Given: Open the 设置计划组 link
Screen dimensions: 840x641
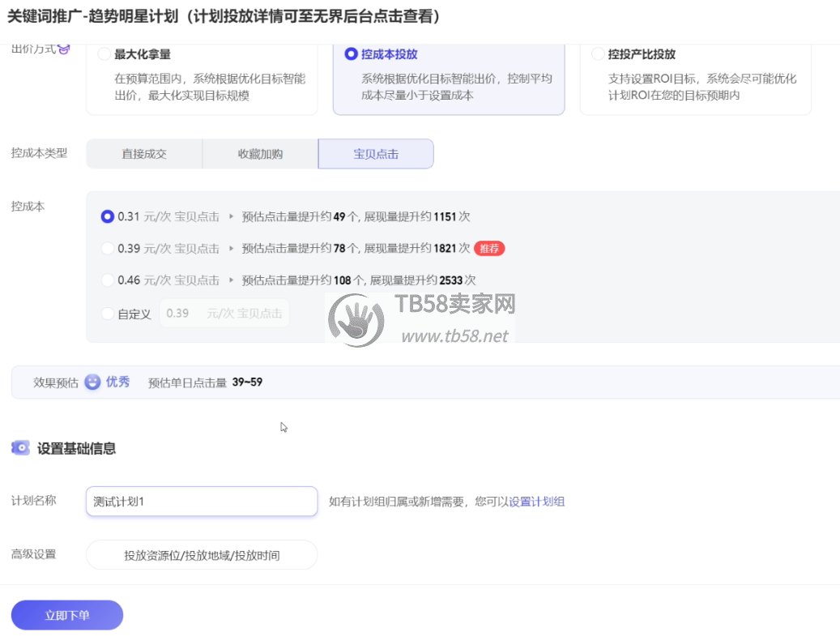Looking at the screenshot, I should (536, 502).
